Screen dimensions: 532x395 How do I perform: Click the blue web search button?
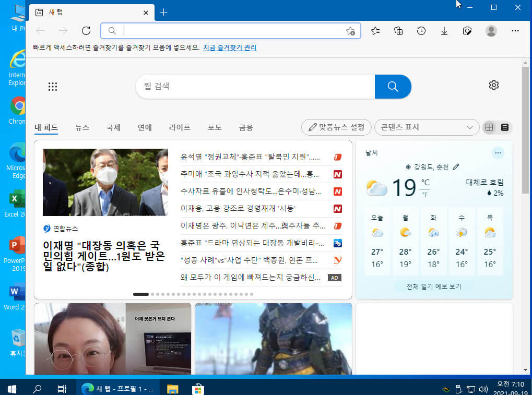[393, 87]
